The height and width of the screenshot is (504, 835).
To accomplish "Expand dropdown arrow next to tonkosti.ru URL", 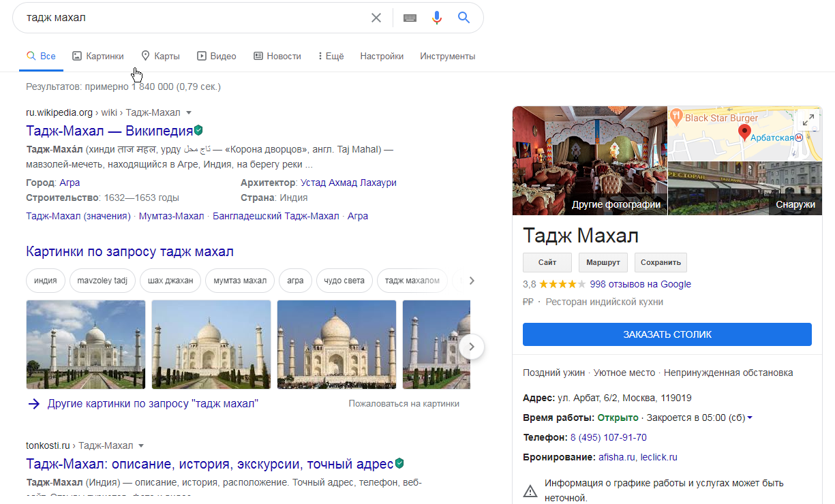I will (x=141, y=445).
